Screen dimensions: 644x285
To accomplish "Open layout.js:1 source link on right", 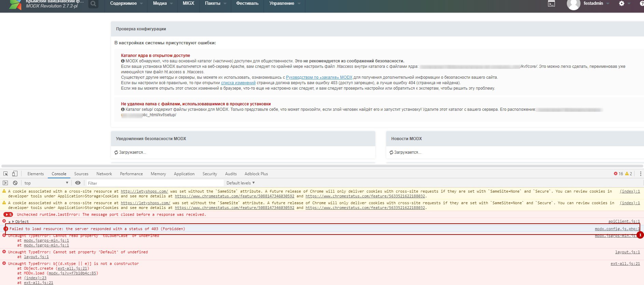I will (x=628, y=252).
